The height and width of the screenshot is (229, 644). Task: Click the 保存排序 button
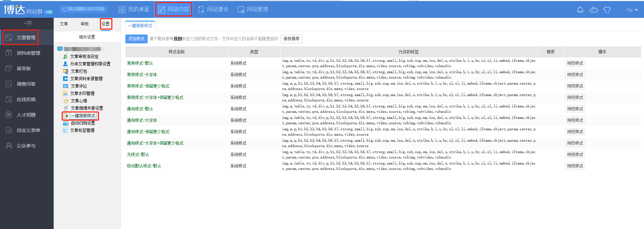(x=291, y=39)
